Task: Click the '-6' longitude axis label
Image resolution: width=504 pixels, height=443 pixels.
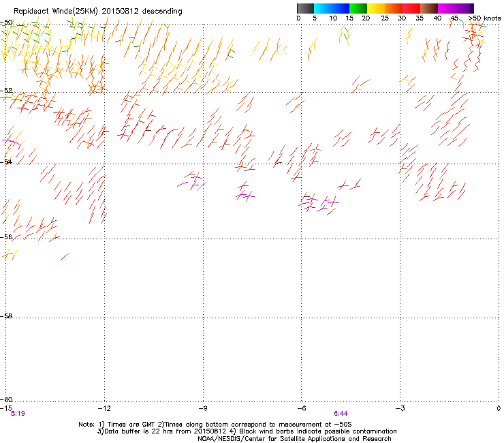Action: pyautogui.click(x=302, y=408)
